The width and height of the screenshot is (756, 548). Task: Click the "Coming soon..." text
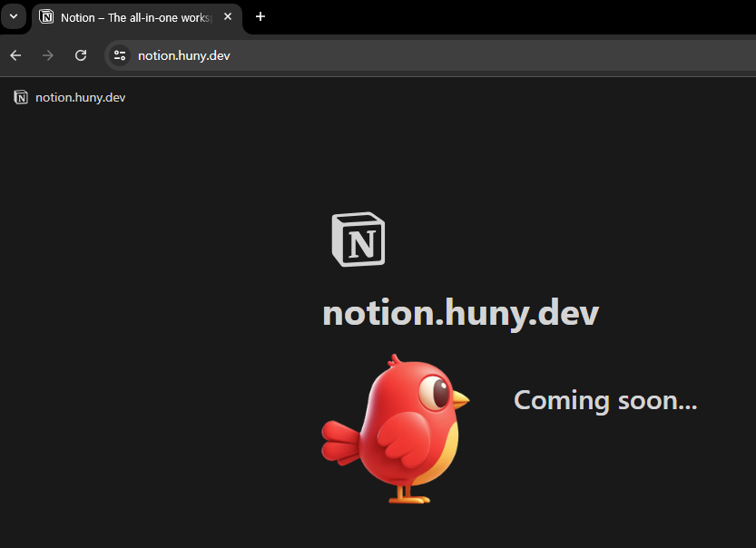pos(605,401)
